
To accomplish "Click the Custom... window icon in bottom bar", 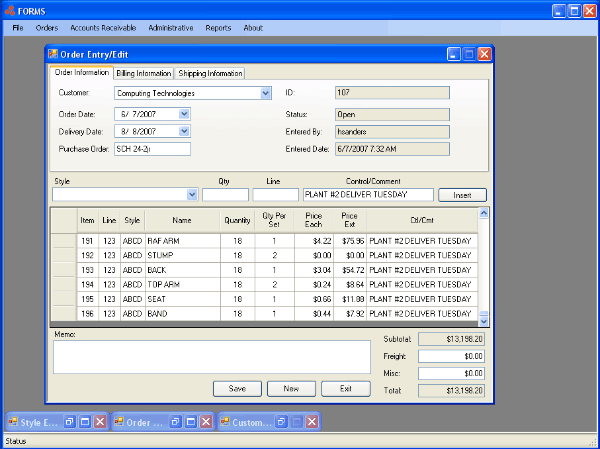I will pyautogui.click(x=225, y=422).
